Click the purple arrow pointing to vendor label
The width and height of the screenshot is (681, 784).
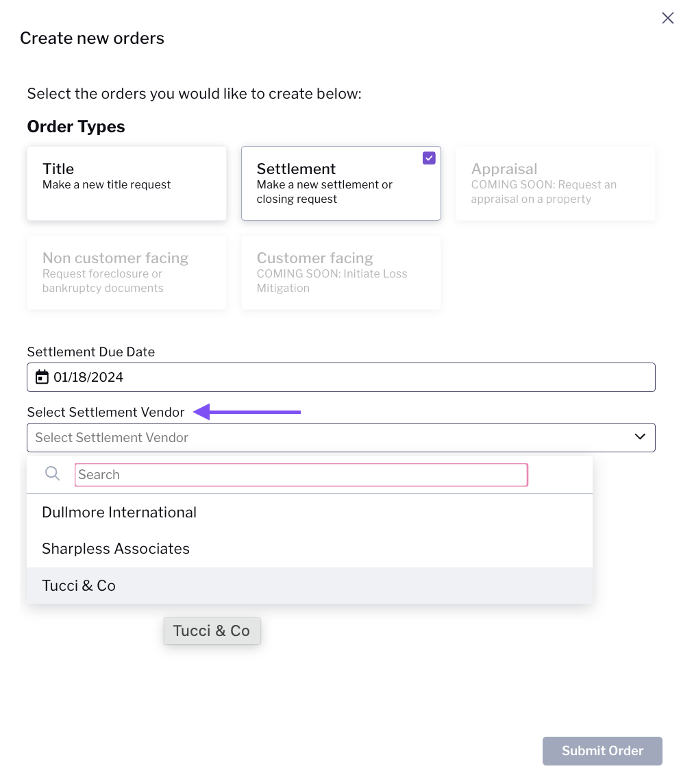coord(247,412)
